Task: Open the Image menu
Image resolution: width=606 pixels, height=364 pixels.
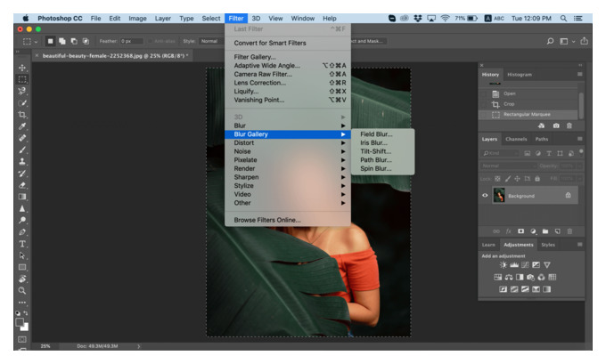Action: 137,18
